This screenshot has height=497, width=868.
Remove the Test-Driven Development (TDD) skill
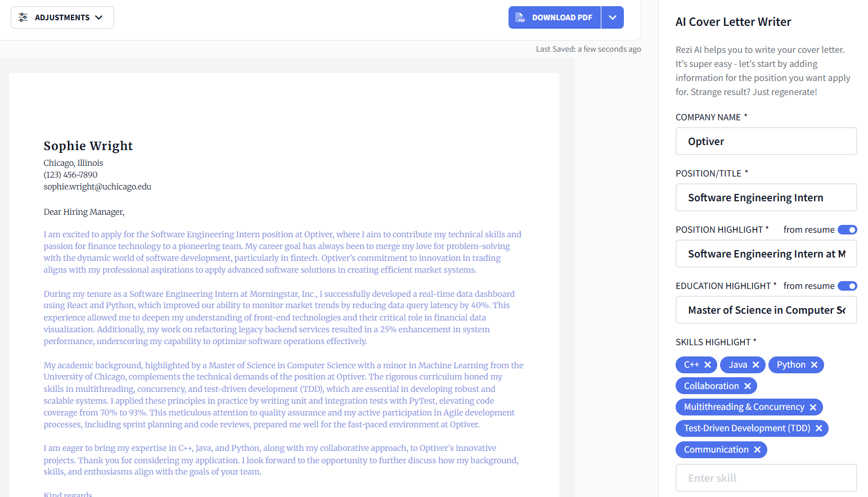click(820, 428)
